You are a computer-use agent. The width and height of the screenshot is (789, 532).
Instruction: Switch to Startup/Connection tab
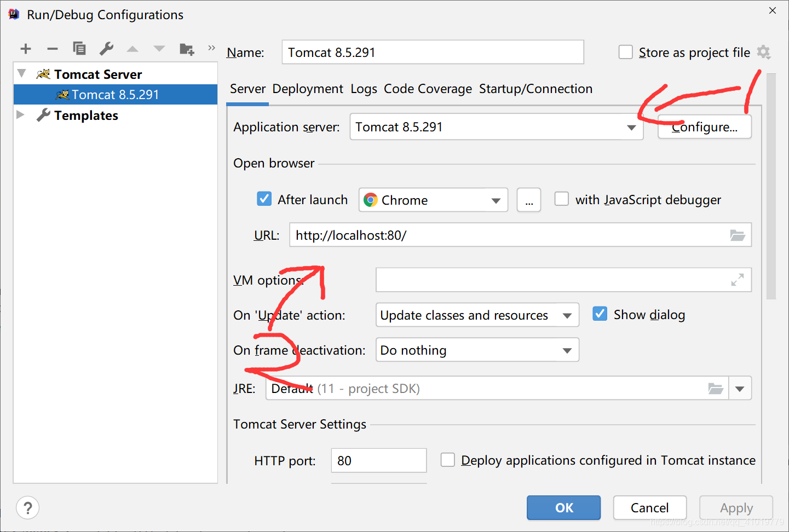(535, 89)
